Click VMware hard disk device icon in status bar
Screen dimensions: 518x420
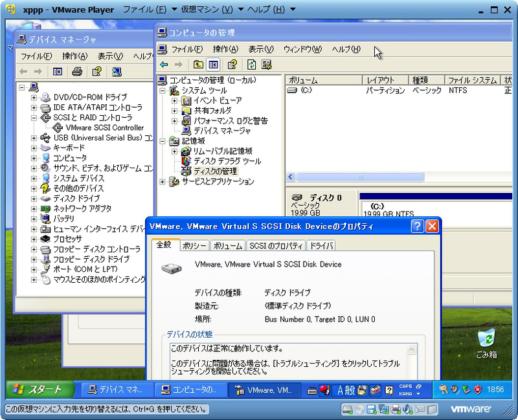[x=347, y=410]
